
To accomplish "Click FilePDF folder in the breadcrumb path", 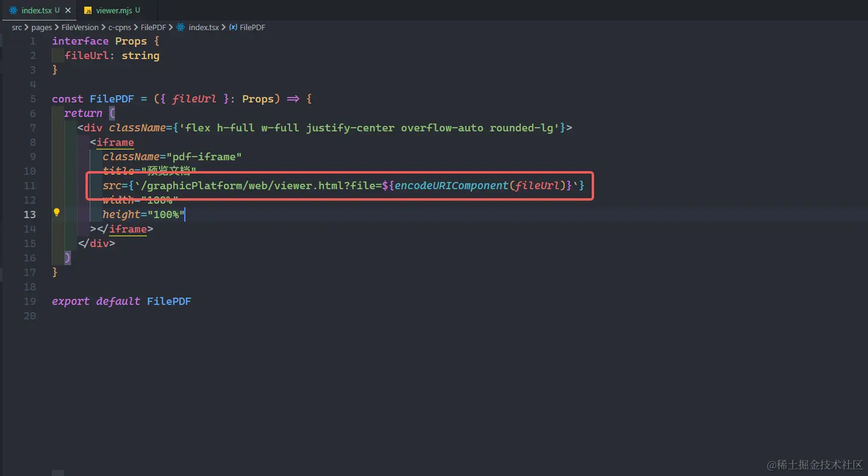I will (153, 27).
